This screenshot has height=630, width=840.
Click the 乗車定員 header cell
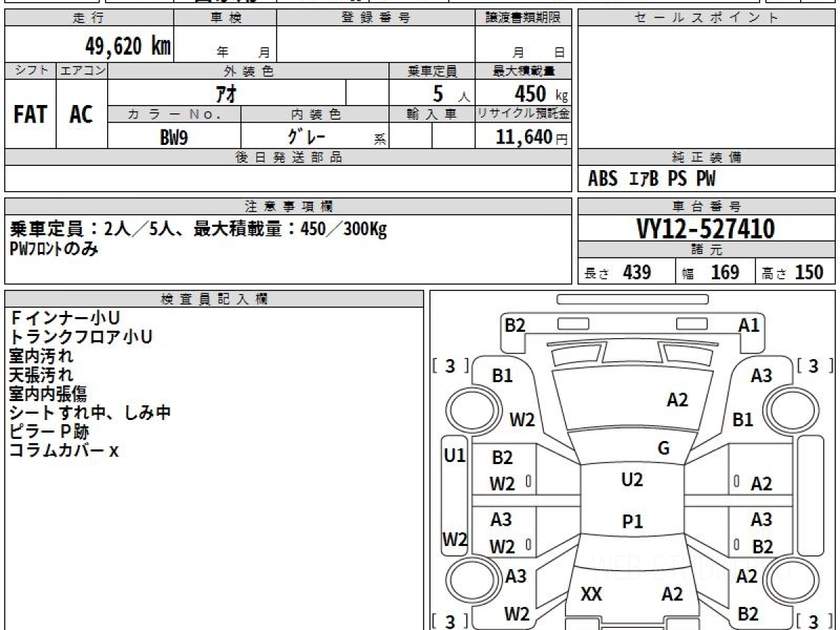pos(432,71)
